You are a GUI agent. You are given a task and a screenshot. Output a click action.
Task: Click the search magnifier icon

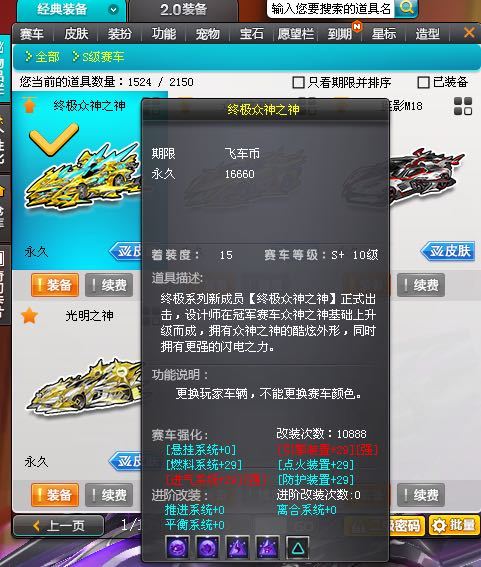point(406,7)
